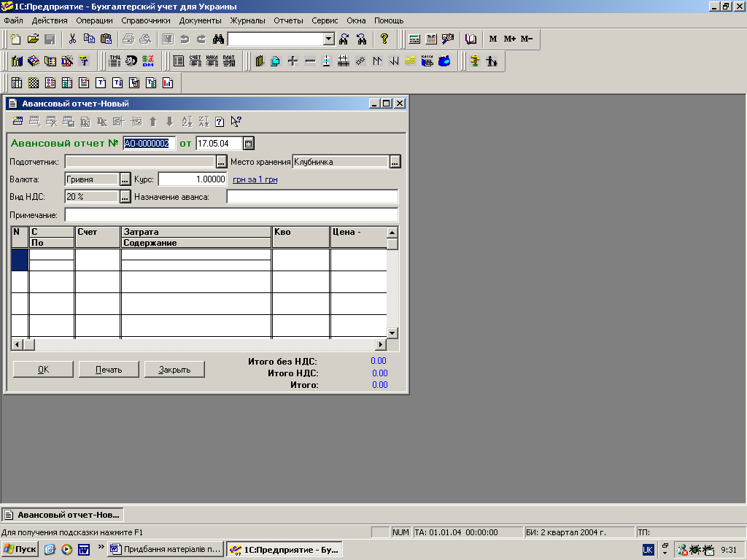Image resolution: width=747 pixels, height=560 pixels.
Task: Click the Примечание input field
Action: click(x=231, y=215)
